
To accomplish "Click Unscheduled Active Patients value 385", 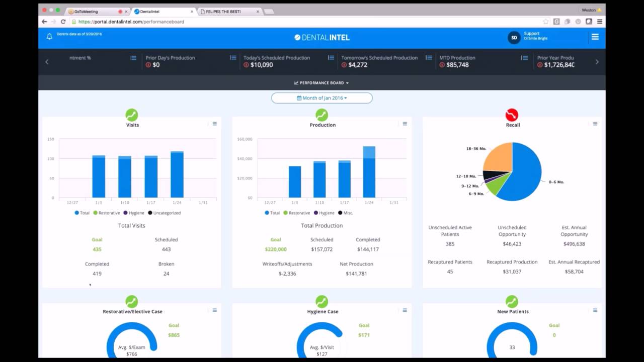I will [450, 244].
